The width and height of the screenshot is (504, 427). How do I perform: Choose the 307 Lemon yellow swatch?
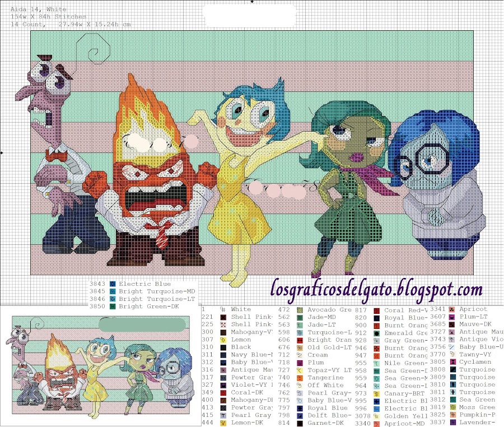point(223,340)
